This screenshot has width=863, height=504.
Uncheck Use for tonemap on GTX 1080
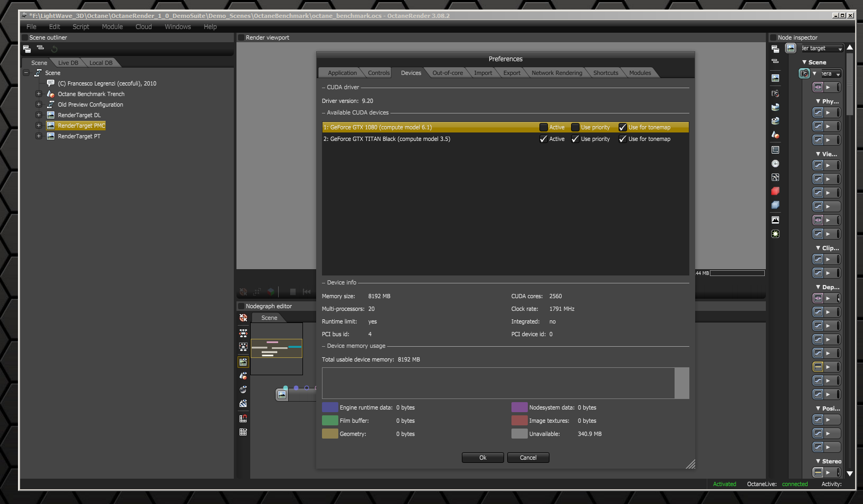(623, 127)
